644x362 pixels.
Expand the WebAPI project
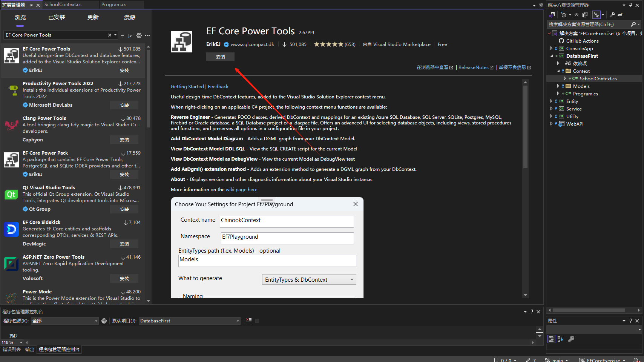[551, 124]
